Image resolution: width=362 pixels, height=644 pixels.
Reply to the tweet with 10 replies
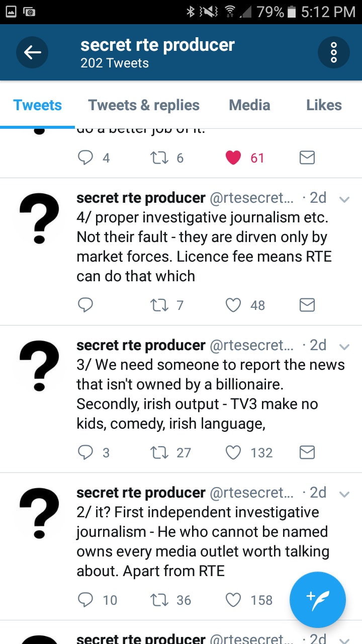tap(85, 600)
